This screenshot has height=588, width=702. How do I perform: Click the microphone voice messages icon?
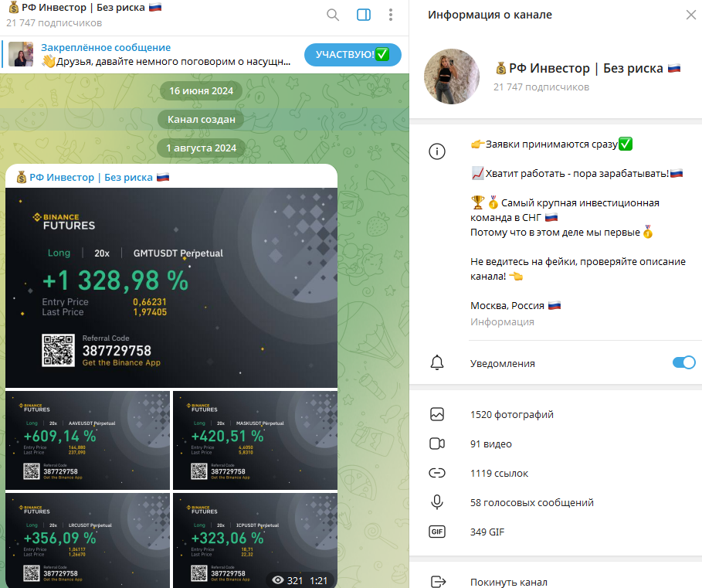437,502
